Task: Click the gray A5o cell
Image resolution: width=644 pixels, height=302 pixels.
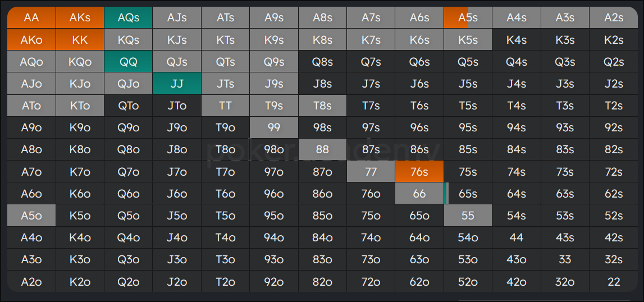Action: click(31, 216)
